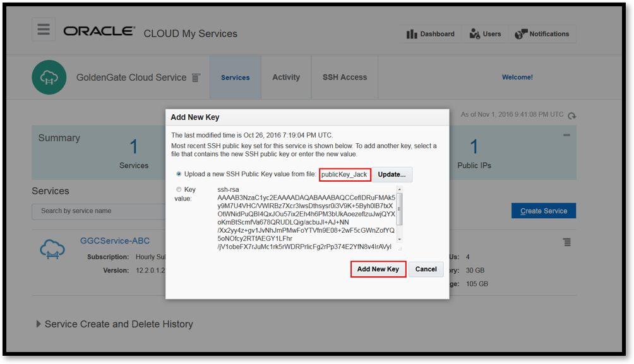
Task: Click the key value scrollbar thumb
Action: tap(400, 209)
